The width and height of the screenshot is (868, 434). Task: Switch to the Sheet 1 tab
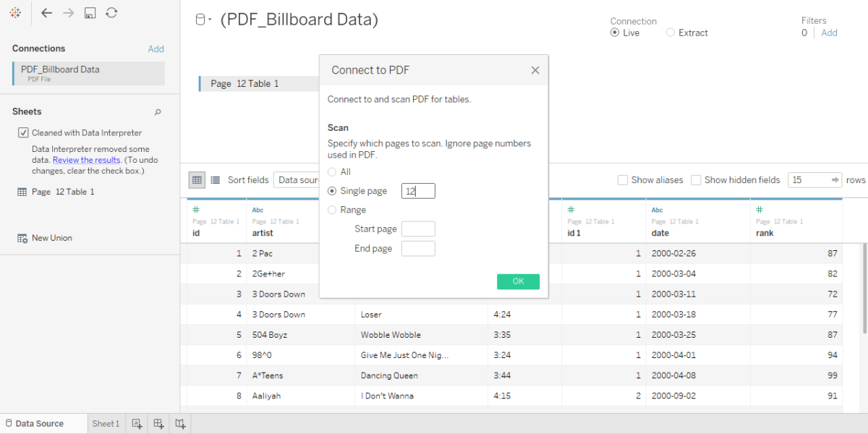[106, 423]
